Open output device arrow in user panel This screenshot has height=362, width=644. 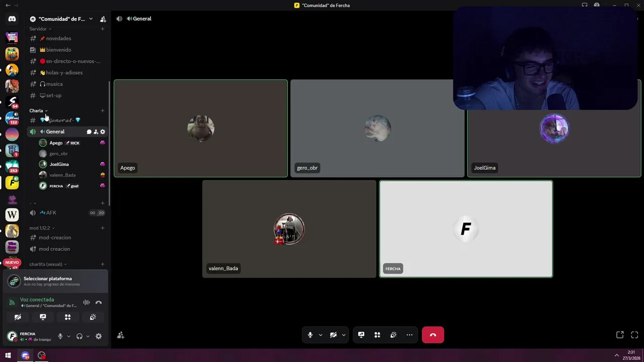point(88,336)
